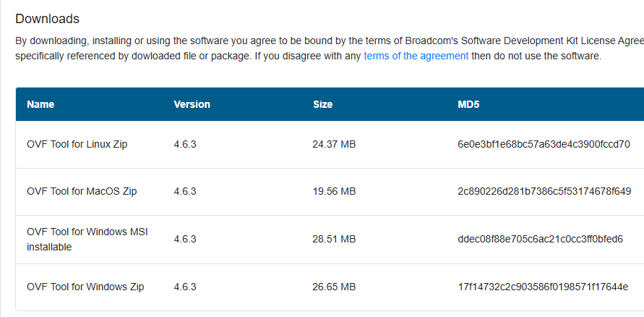644x317 pixels.
Task: Click the Name column header
Action: (x=40, y=104)
